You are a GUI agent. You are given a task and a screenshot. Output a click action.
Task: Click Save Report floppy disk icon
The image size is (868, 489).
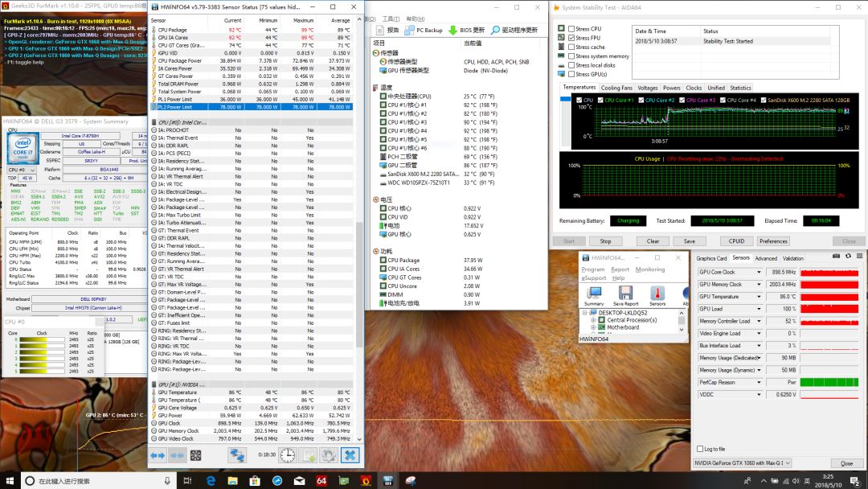(x=625, y=294)
